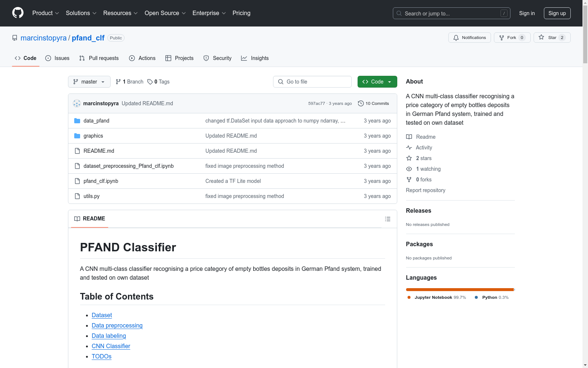This screenshot has height=368, width=588.
Task: Click the marcinstopyra avatar in commit row
Action: click(77, 103)
